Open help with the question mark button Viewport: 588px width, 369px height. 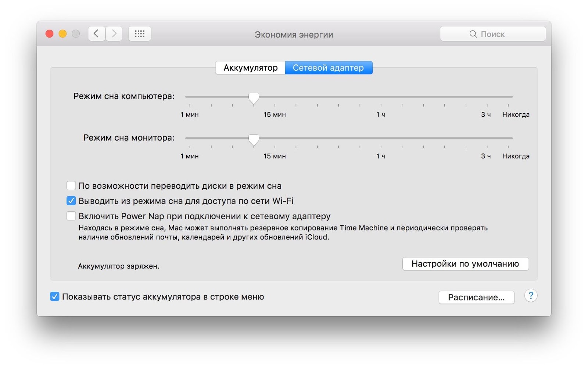tap(531, 295)
